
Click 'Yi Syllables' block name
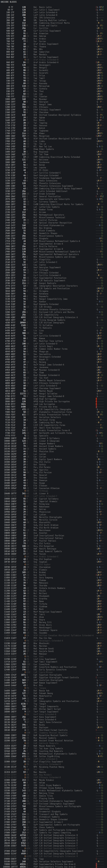pos(46,325)
